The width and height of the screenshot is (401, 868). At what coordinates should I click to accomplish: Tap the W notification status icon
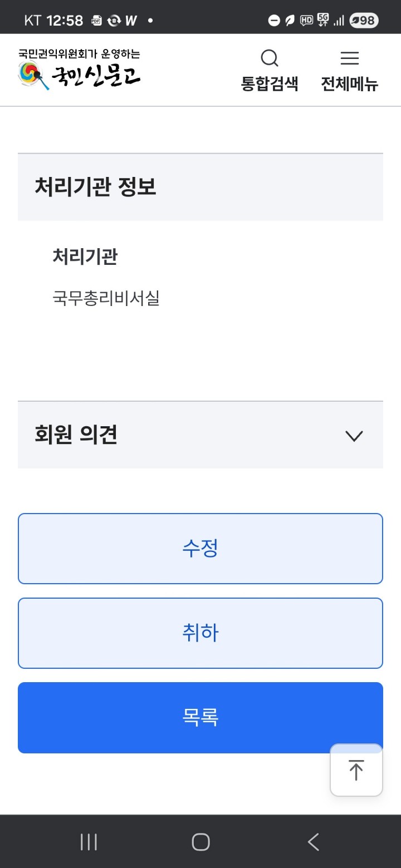coord(131,21)
